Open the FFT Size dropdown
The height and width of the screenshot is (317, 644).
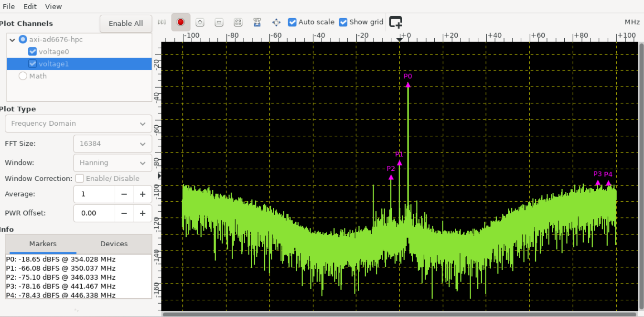click(113, 143)
